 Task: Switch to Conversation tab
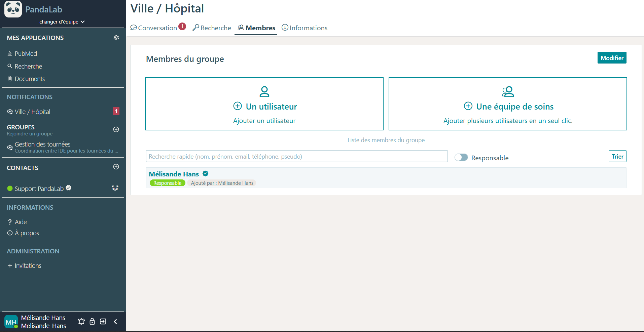click(154, 28)
